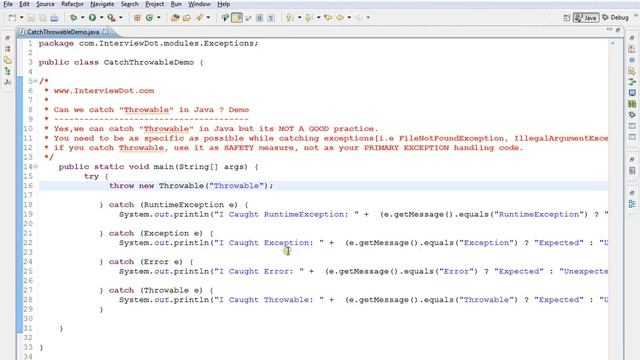
Task: Click the New Java Class icon
Action: (x=149, y=18)
